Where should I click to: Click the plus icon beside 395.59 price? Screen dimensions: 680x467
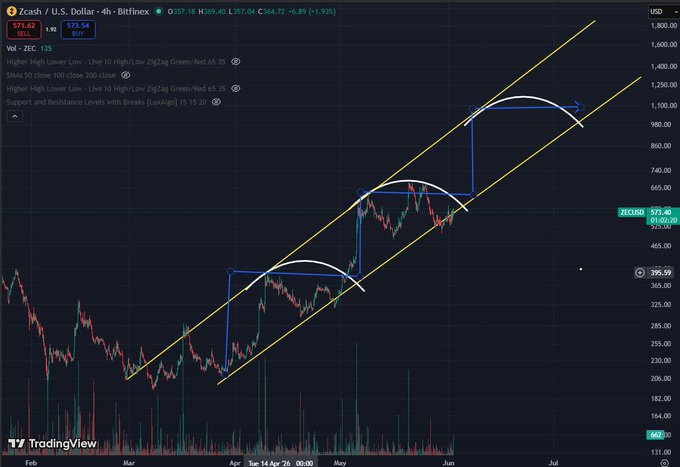pos(640,272)
